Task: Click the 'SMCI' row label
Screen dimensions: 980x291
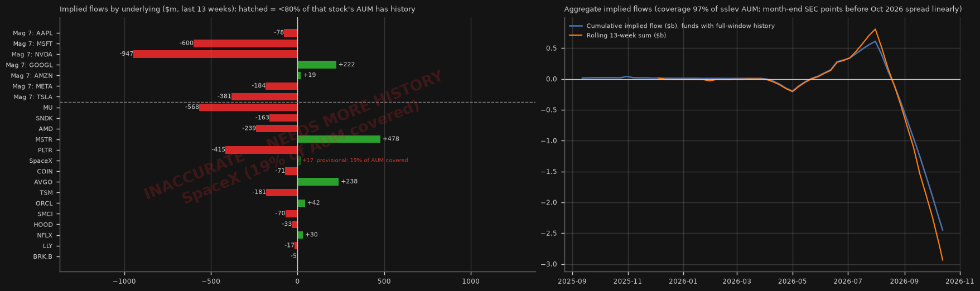Action: click(45, 214)
